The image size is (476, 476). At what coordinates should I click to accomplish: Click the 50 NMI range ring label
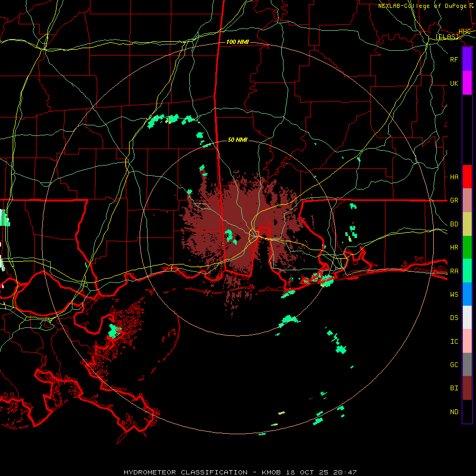[x=237, y=140]
